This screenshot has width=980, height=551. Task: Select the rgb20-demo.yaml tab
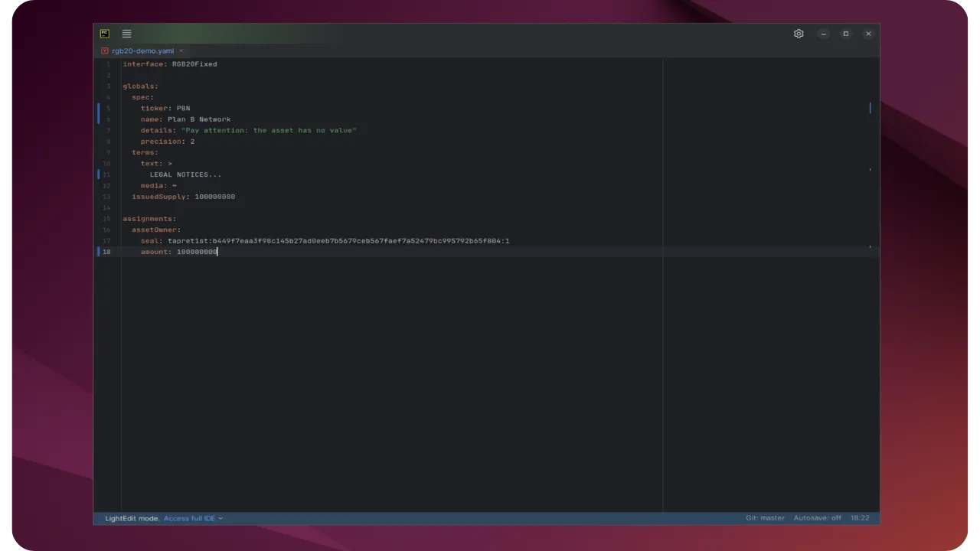pyautogui.click(x=142, y=51)
